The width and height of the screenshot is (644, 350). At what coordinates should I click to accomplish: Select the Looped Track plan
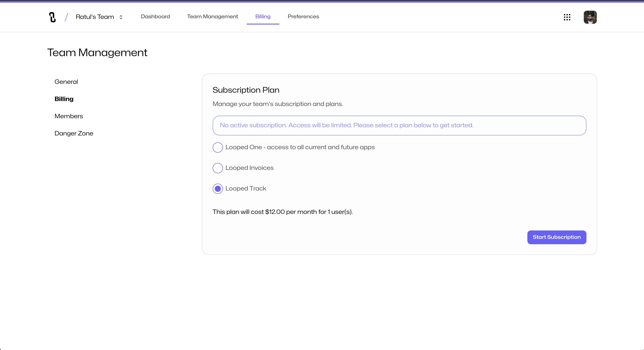(217, 188)
